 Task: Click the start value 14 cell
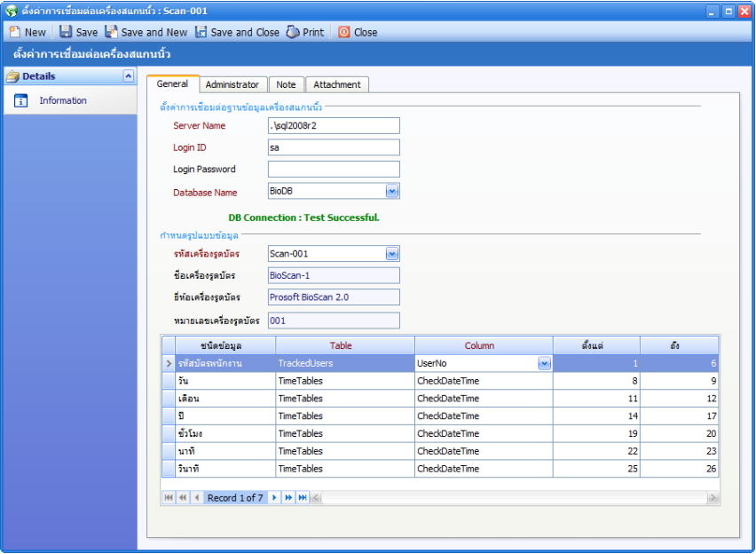(x=597, y=416)
